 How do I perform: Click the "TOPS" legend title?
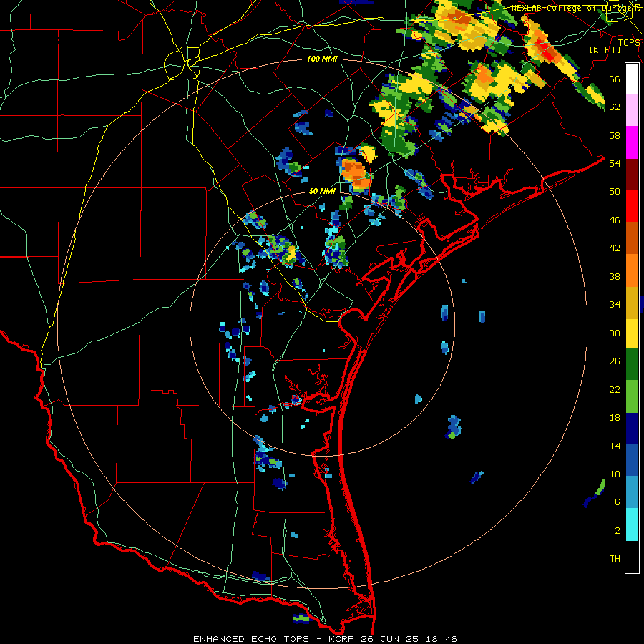[x=629, y=42]
